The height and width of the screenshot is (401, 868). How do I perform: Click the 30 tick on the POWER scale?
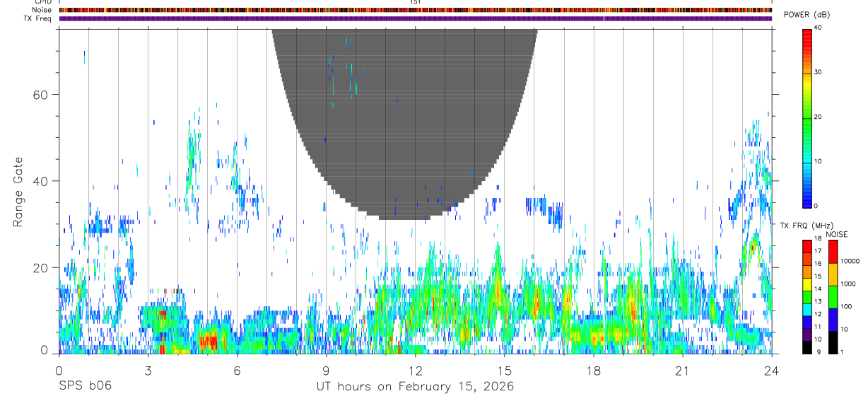[818, 73]
